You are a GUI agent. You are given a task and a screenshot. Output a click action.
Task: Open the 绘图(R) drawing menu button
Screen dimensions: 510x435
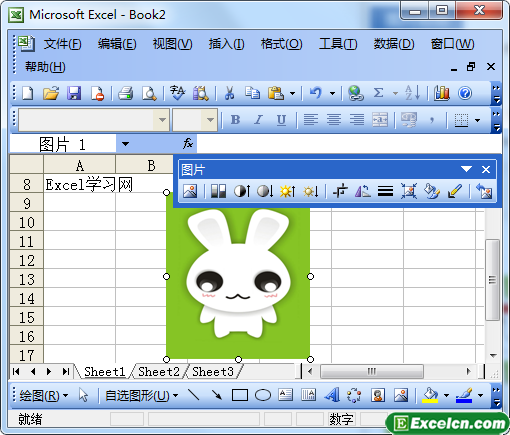coord(43,396)
